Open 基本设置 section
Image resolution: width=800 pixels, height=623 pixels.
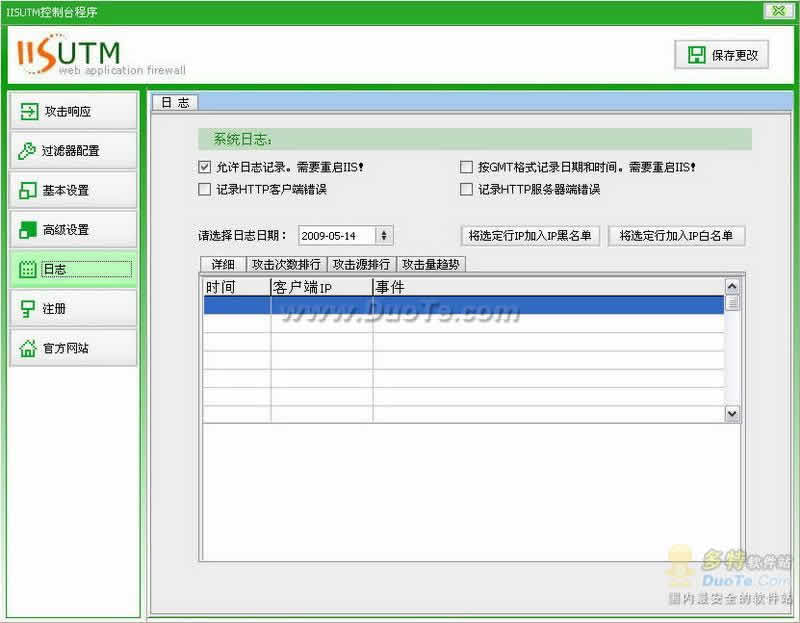[x=73, y=190]
